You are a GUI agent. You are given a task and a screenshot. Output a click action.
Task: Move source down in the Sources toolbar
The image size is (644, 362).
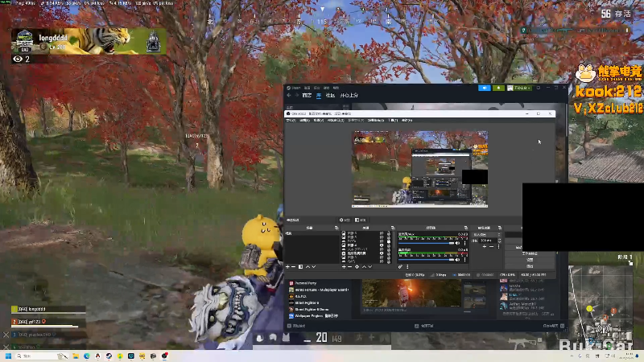tap(370, 267)
